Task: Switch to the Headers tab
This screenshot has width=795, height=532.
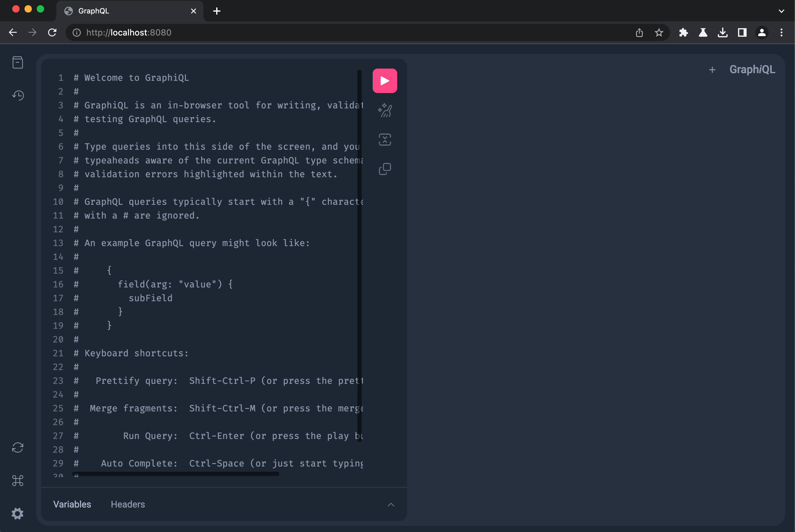Action: pyautogui.click(x=128, y=504)
